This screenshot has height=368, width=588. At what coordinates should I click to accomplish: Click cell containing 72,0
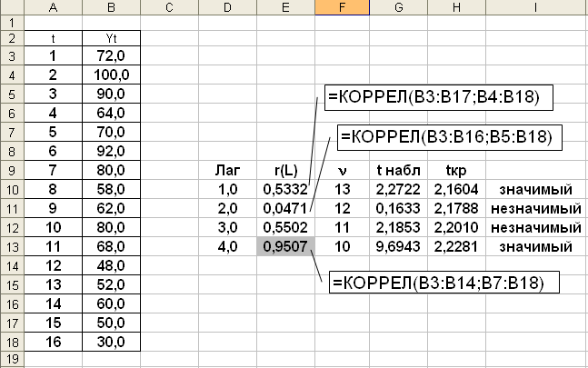click(x=112, y=55)
